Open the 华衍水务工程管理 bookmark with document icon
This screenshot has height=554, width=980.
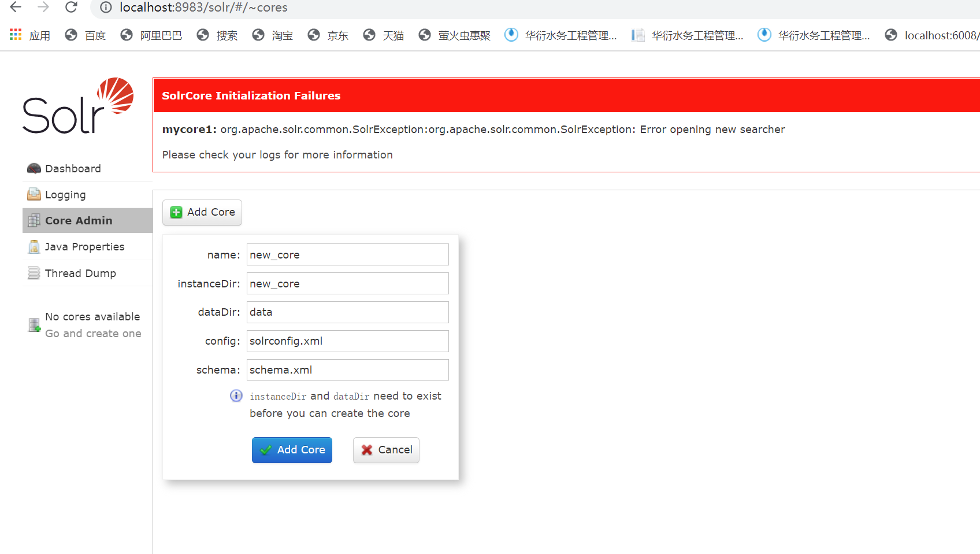tap(687, 35)
